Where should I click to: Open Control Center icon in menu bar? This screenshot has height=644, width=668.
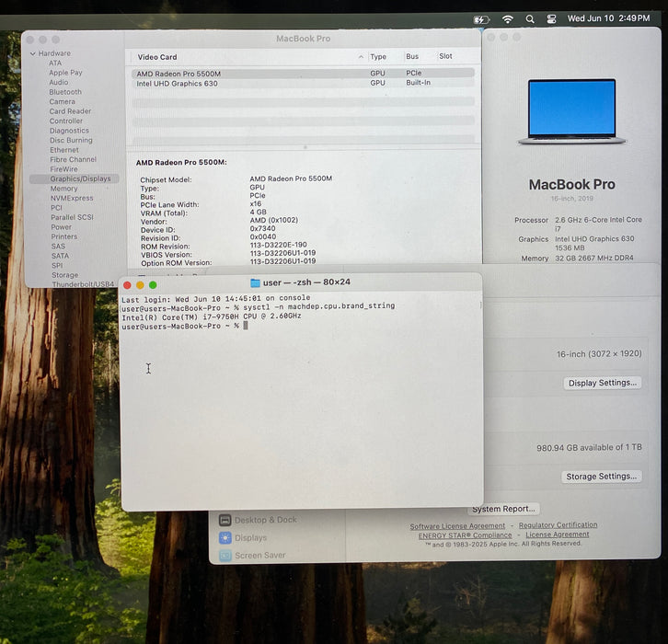(551, 19)
